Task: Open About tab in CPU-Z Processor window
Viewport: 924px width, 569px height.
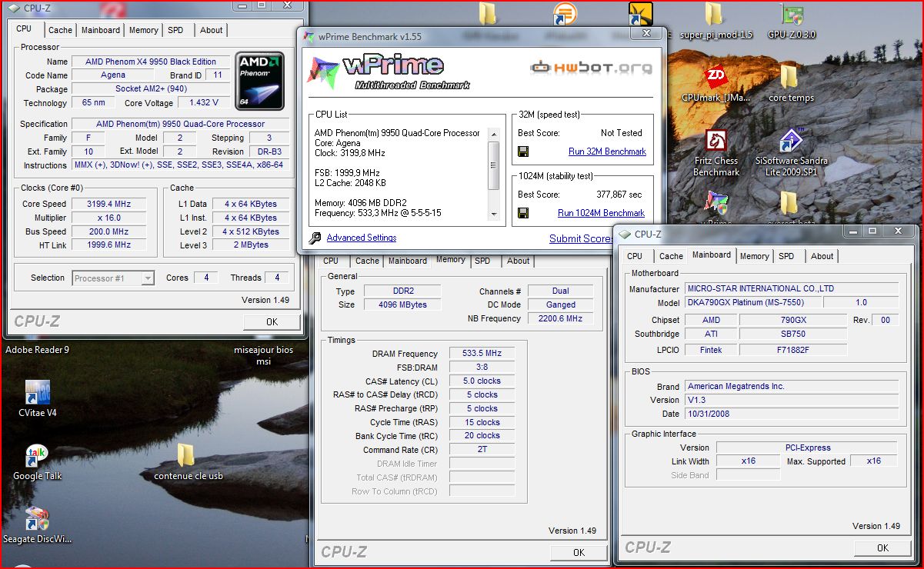Action: [x=212, y=30]
